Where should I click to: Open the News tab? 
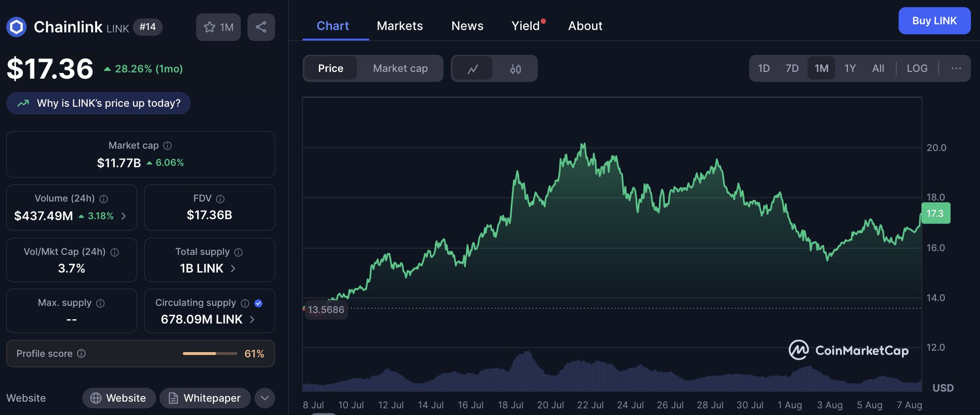point(467,26)
